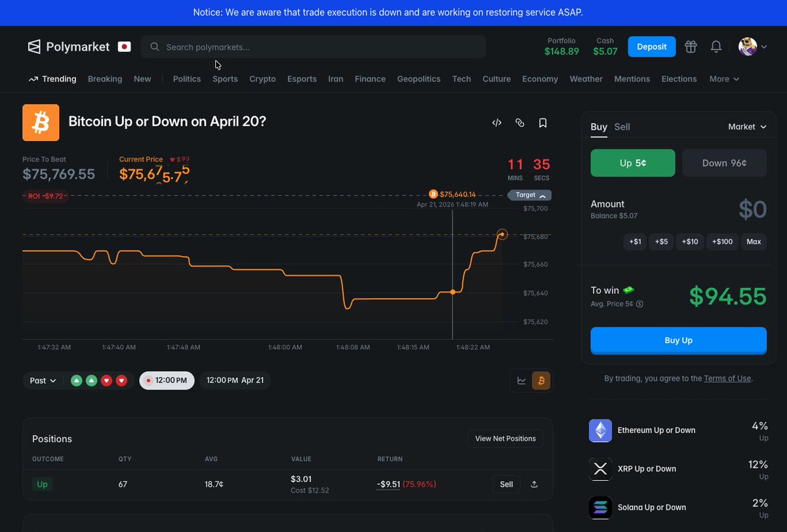This screenshot has height=532, width=787.
Task: Open the Politics category
Action: [x=187, y=79]
